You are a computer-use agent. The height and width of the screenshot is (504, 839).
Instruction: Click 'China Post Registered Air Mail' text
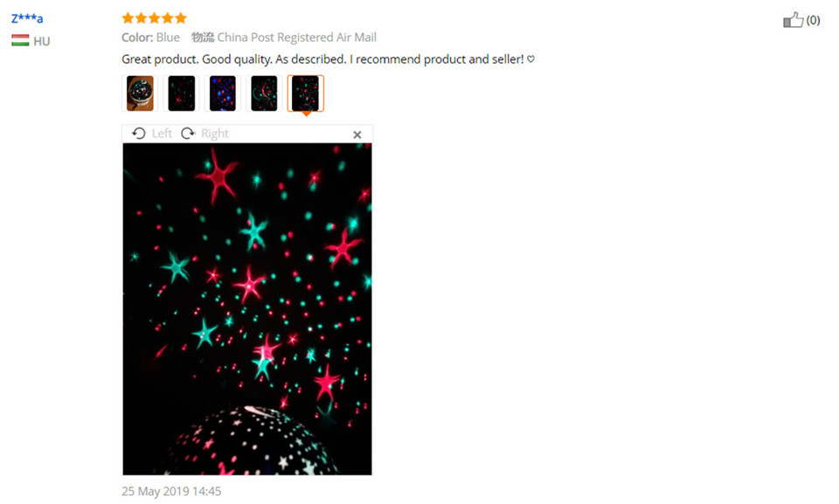point(296,38)
